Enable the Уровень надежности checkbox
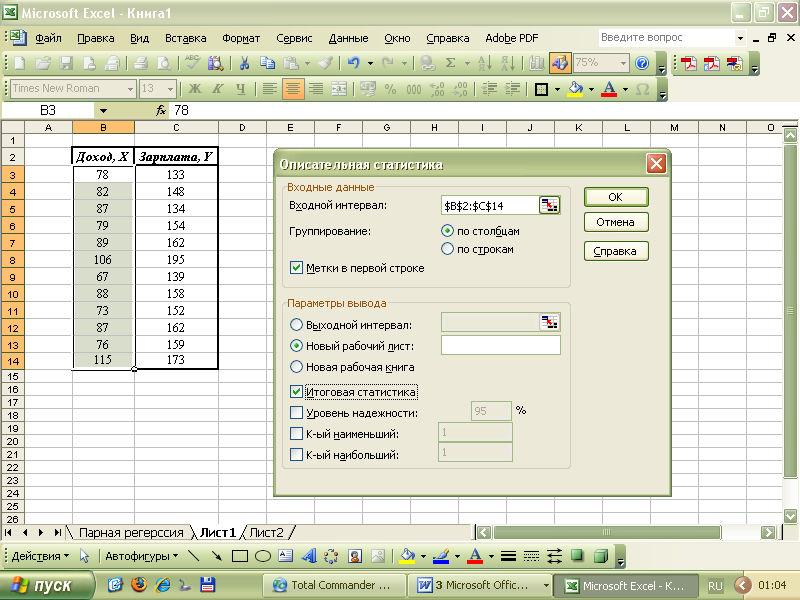Viewport: 800px width, 600px height. coord(296,412)
